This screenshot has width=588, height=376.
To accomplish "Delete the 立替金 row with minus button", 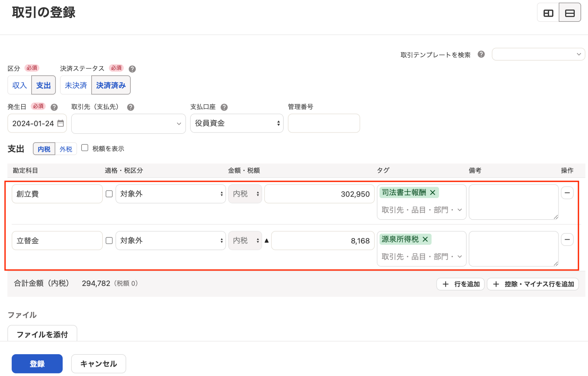I will 567,240.
